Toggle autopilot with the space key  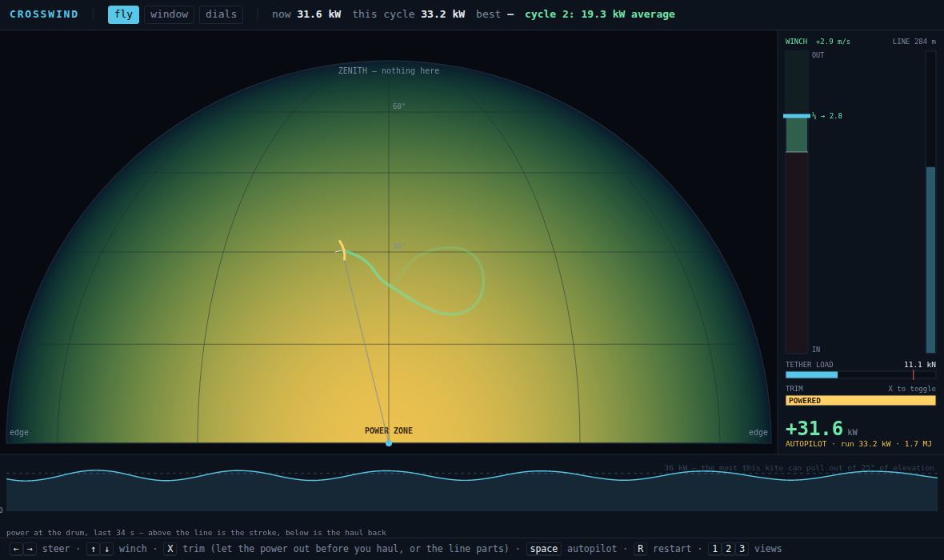[544, 549]
